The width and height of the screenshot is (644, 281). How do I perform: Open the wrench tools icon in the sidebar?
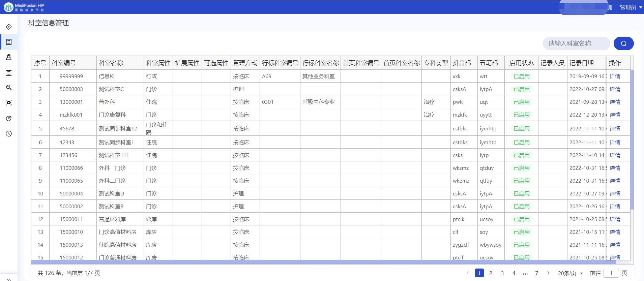pos(9,88)
